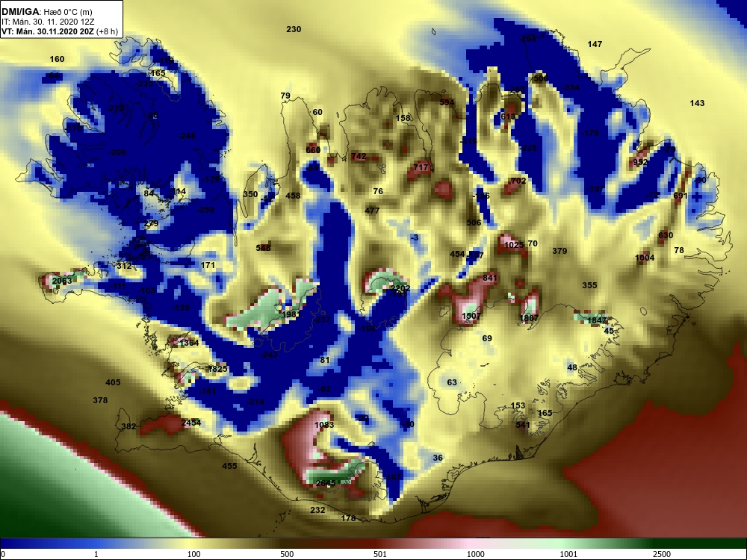Select the negative value -248
The image size is (747, 560).
point(187,136)
